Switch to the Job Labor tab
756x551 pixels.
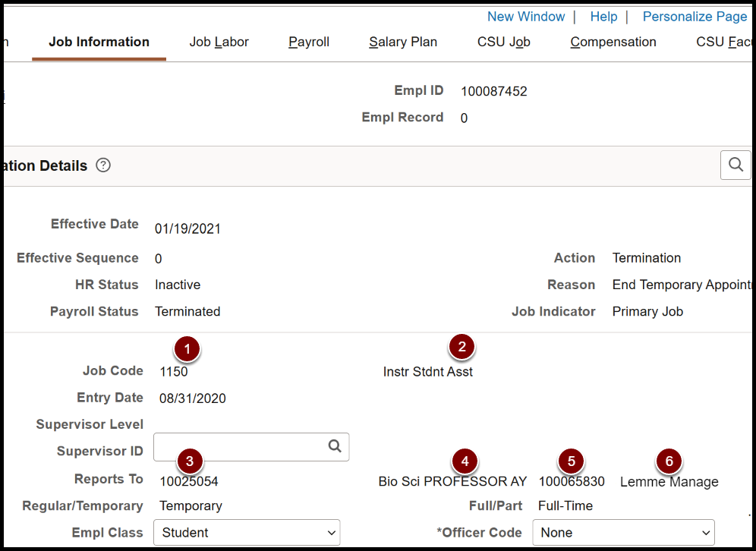tap(219, 43)
